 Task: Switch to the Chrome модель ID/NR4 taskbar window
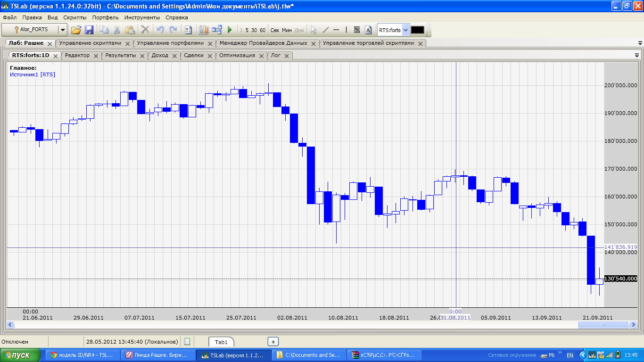pos(82,355)
